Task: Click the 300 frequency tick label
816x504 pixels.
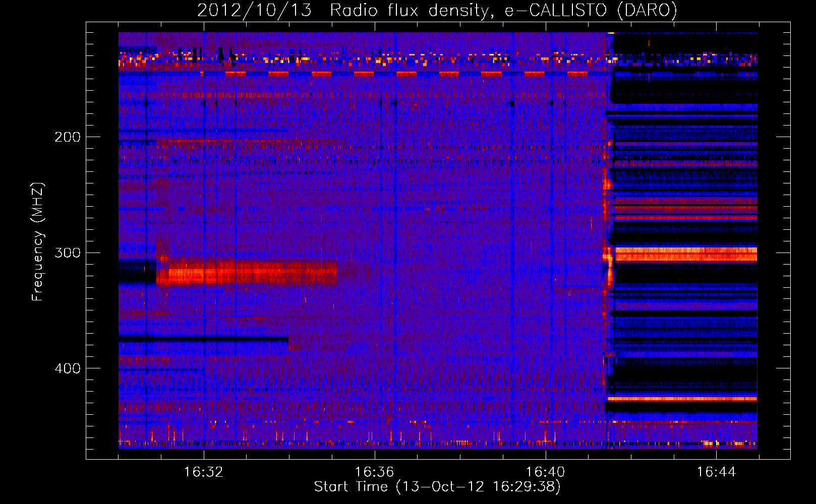Action: (x=68, y=253)
